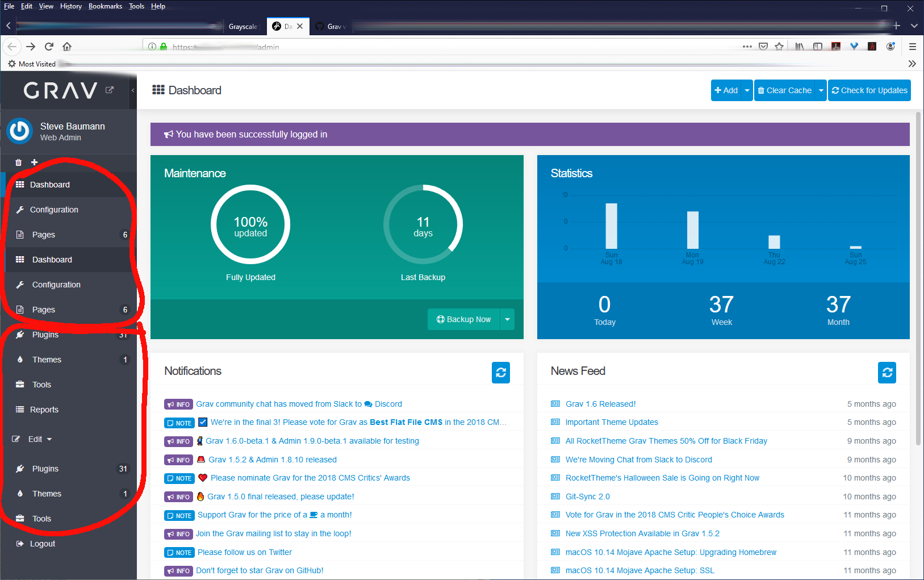Click the checkbox beside the 'vote for Grav' note
The height and width of the screenshot is (580, 924).
[x=203, y=422]
